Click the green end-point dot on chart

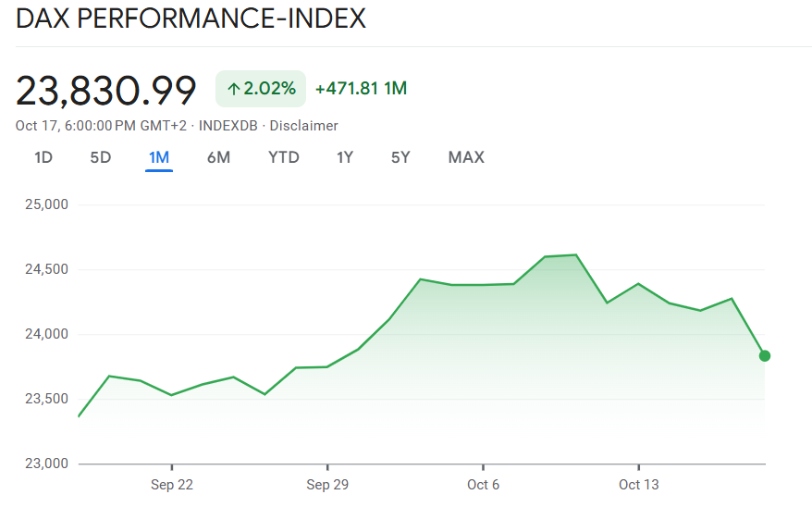pyautogui.click(x=765, y=356)
